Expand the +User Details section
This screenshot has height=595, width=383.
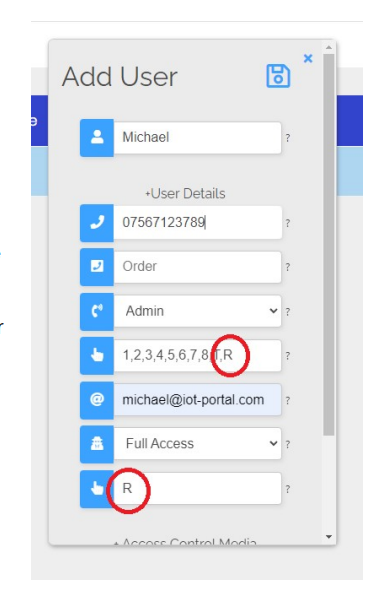click(185, 194)
